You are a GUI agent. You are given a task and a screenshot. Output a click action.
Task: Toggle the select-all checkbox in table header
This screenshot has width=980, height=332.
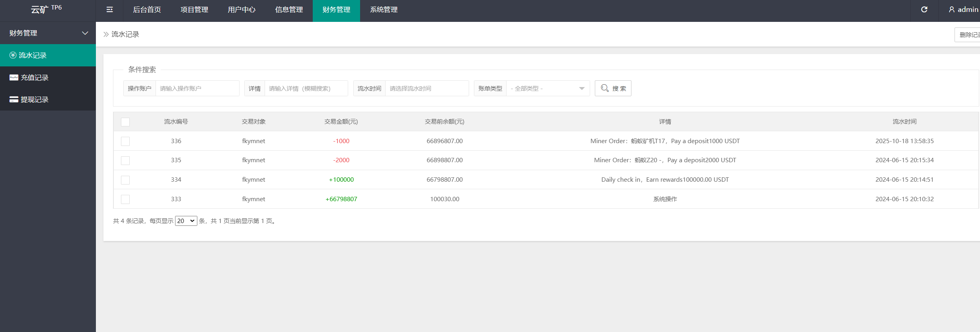125,122
